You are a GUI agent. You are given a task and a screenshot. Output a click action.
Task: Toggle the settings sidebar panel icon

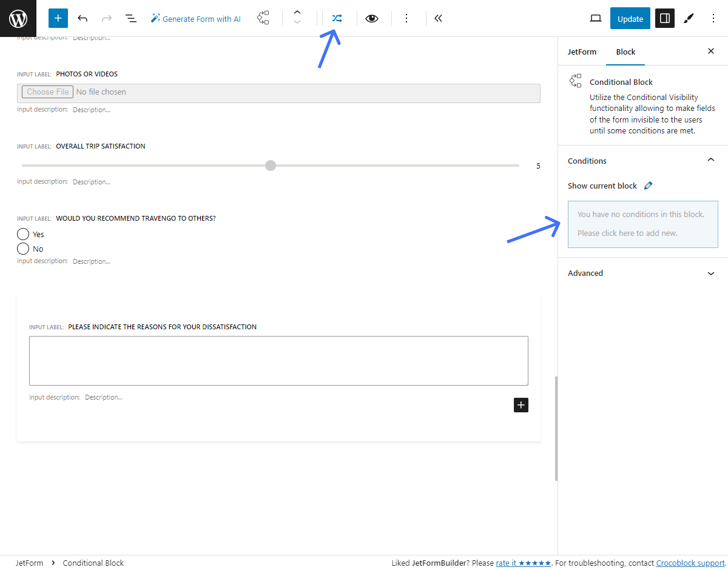[664, 18]
